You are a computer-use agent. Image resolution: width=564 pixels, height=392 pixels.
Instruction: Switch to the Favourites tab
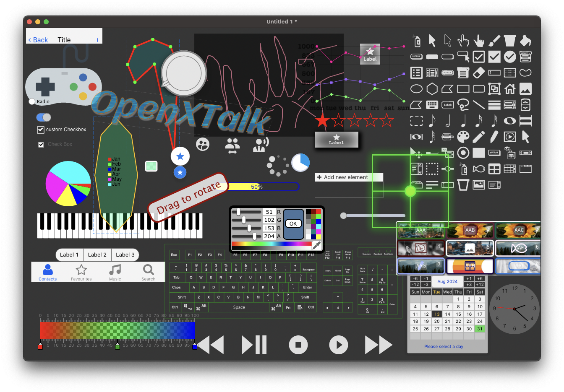(x=81, y=273)
